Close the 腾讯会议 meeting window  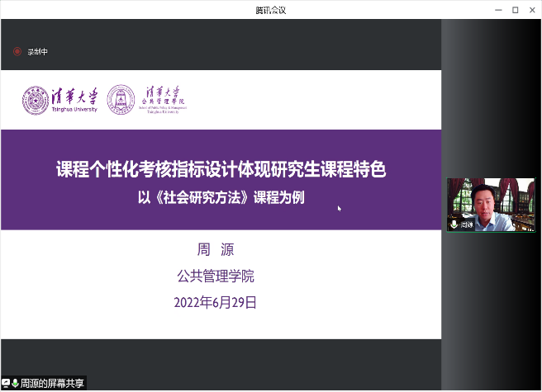(532, 9)
